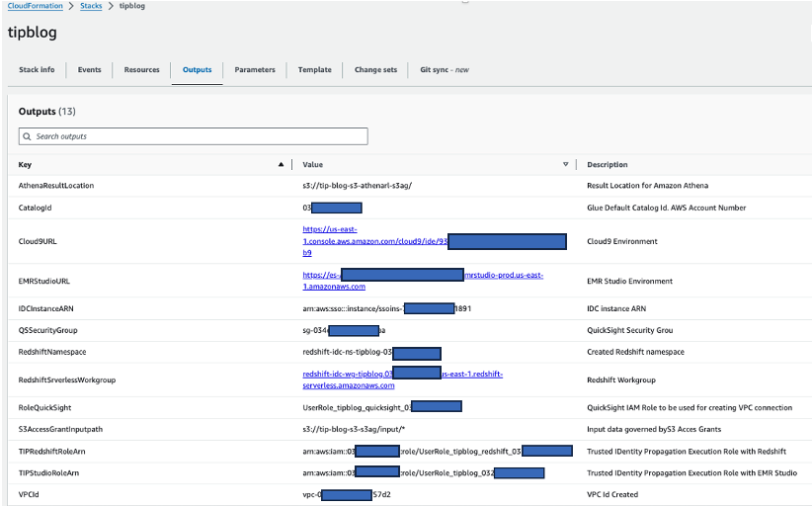This screenshot has height=506, width=812.
Task: Select the redshift-idc-ns-tipblog namespace value
Action: [x=371, y=352]
